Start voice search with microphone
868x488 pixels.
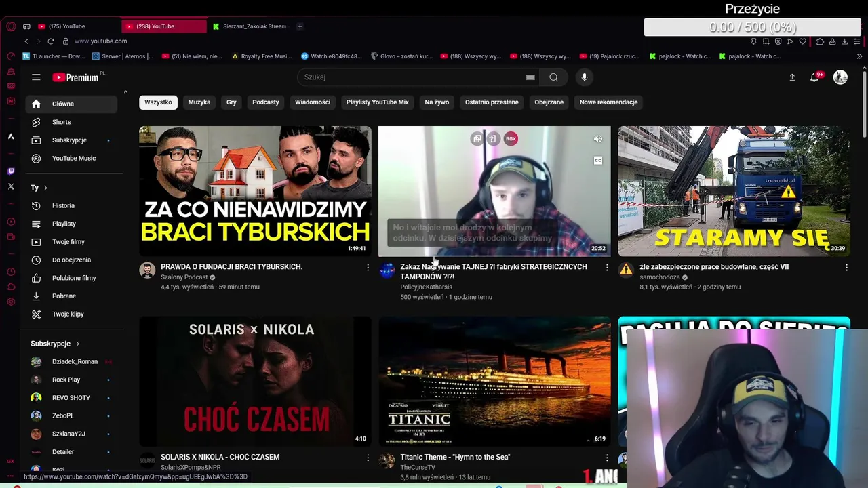pos(585,77)
